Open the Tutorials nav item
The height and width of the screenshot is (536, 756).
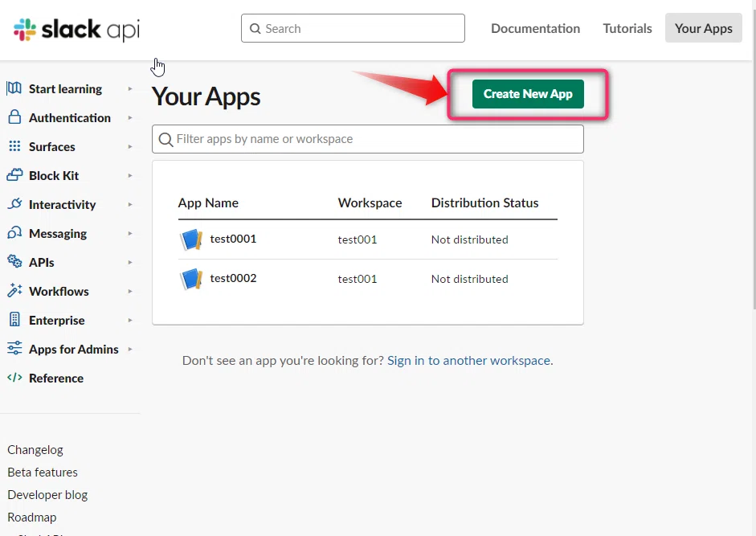pyautogui.click(x=627, y=28)
